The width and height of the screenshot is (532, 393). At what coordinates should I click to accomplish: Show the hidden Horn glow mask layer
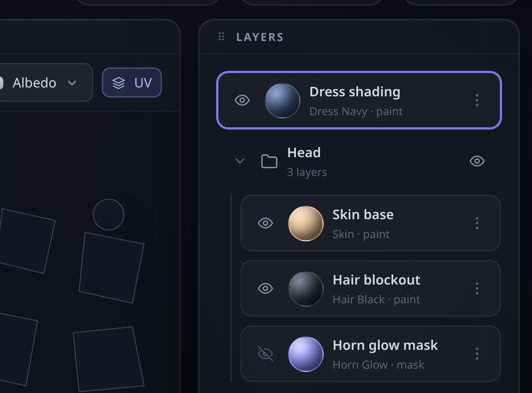coord(265,353)
